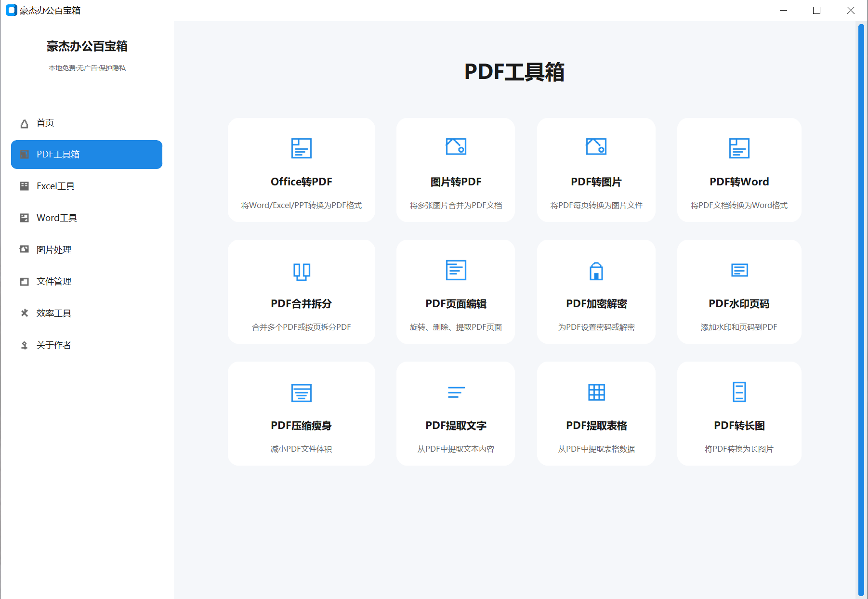Open PDF转长图 tool title
The height and width of the screenshot is (599, 868).
pos(739,425)
